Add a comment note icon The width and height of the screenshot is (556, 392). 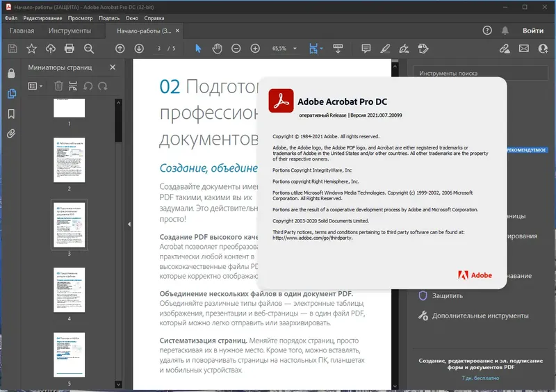(x=366, y=49)
